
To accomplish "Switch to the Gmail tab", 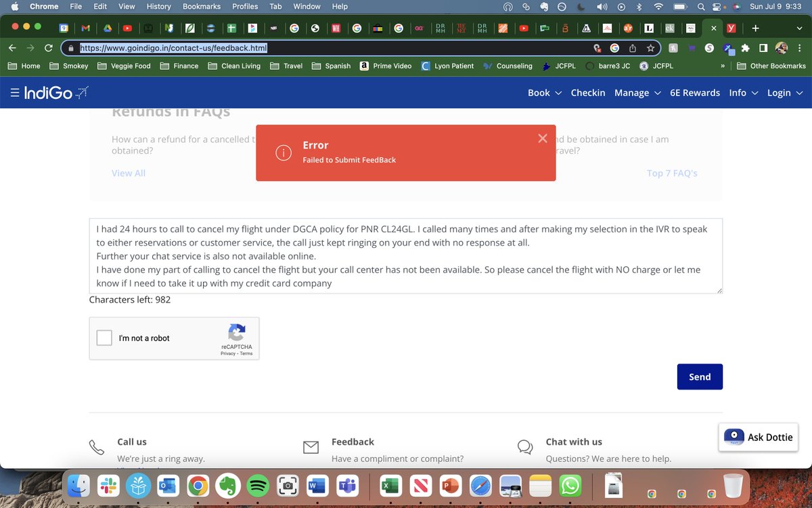I will (x=85, y=28).
